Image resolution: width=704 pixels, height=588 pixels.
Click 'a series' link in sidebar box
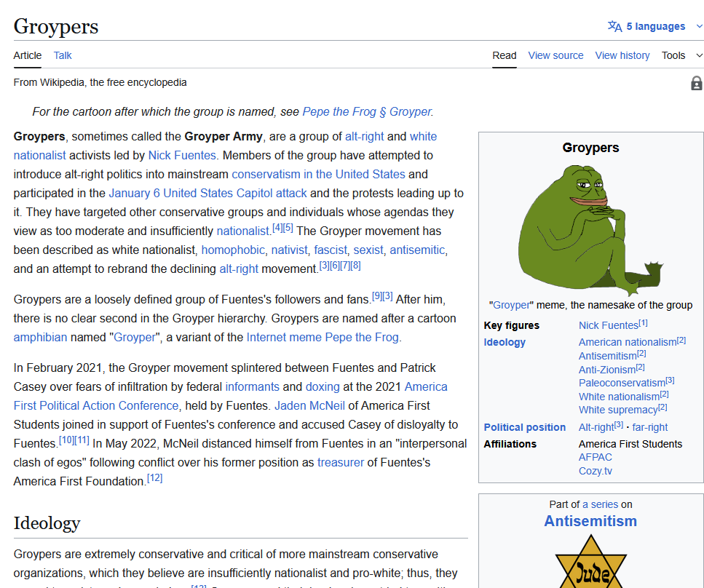click(x=601, y=504)
